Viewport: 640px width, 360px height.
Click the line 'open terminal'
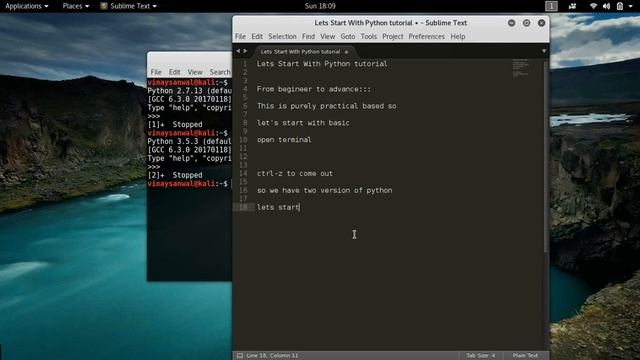pyautogui.click(x=284, y=140)
